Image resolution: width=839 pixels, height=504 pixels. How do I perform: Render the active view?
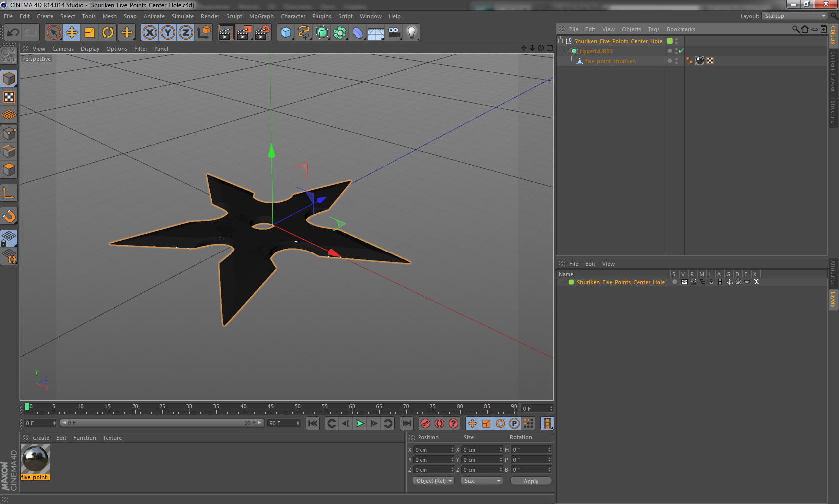click(226, 33)
